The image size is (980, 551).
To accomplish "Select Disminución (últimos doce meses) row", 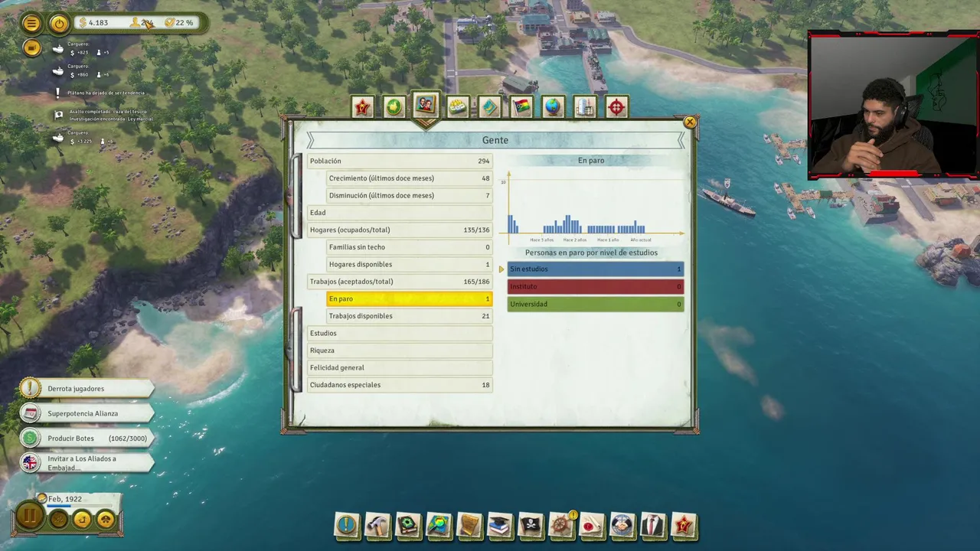I will (409, 195).
